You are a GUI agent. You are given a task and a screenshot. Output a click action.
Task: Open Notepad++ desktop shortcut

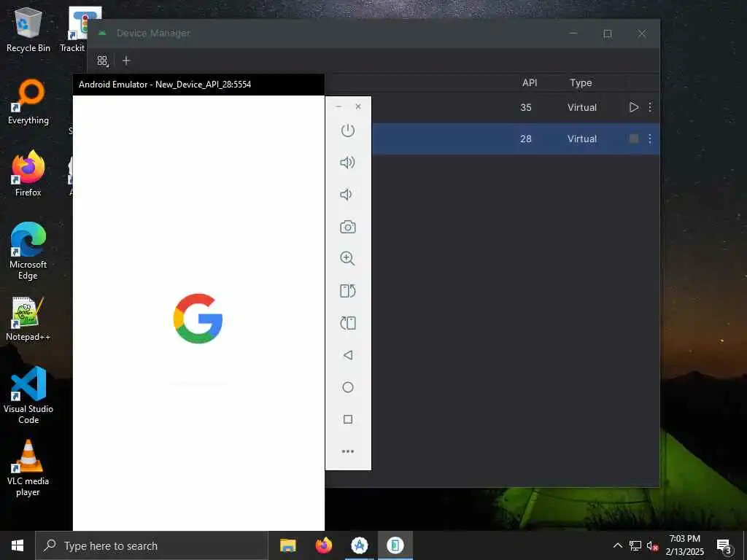point(28,319)
